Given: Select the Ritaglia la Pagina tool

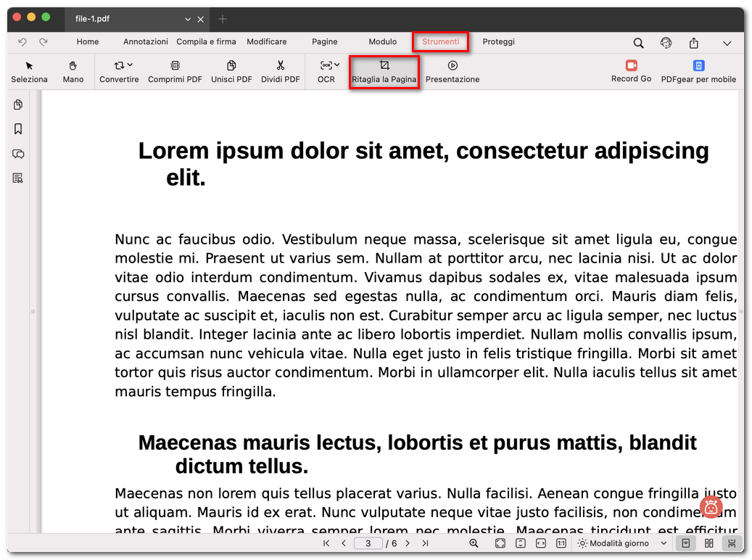Looking at the screenshot, I should click(384, 72).
